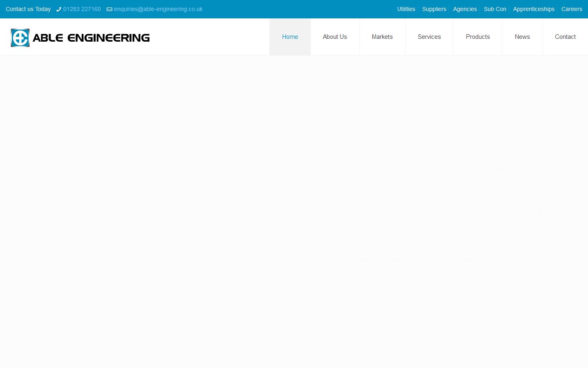This screenshot has height=368, width=588.
Task: Email enquiries@able-engineering.co.uk via its link
Action: (x=158, y=9)
